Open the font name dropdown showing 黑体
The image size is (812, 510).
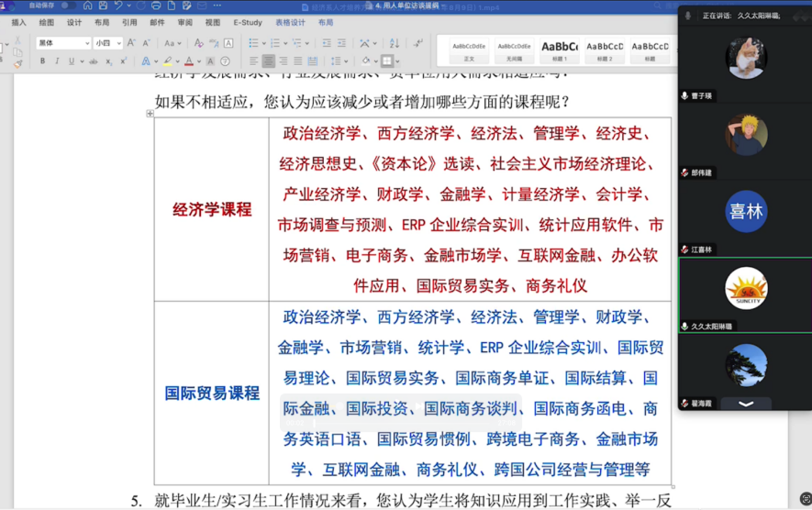point(62,43)
